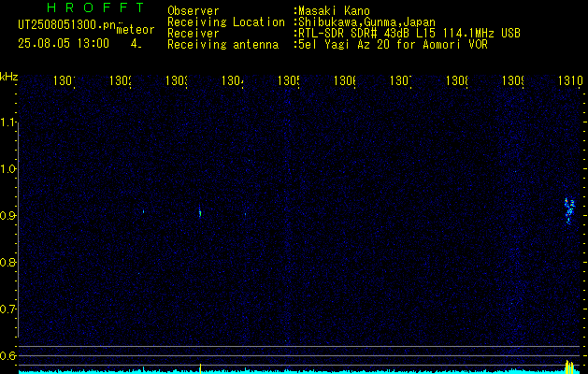The image size is (588, 374).
Task: Click the 1303 time axis label
Action: 177,80
